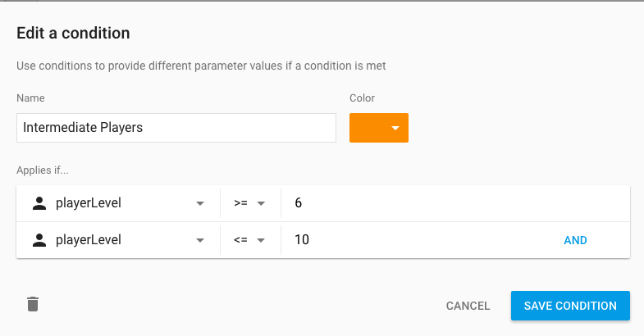Expand the <= operator dropdown
The width and height of the screenshot is (644, 336).
250,240
